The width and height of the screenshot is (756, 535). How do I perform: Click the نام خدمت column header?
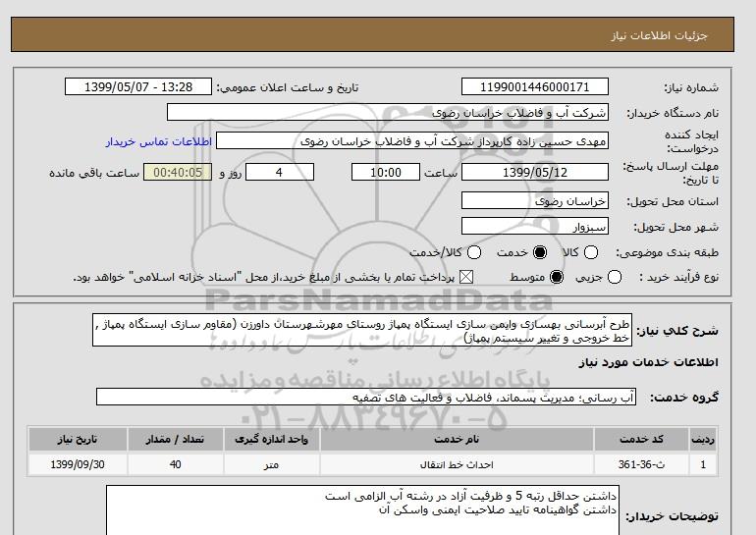(x=457, y=439)
